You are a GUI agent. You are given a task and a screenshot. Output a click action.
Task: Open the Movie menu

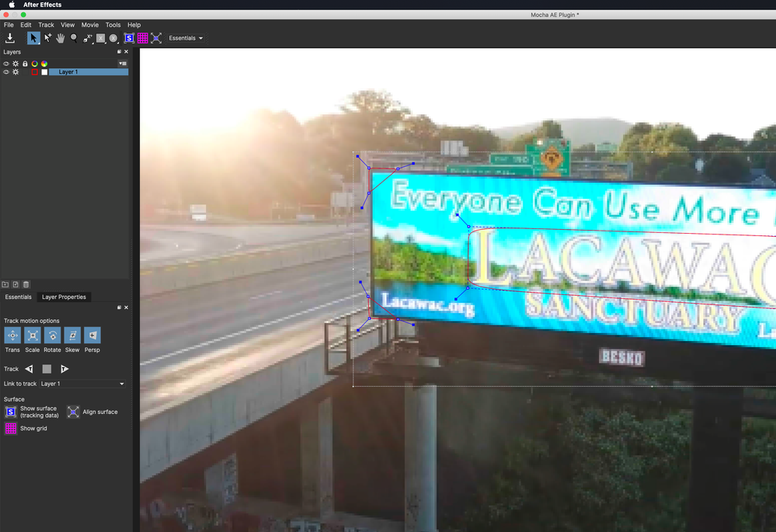point(89,25)
